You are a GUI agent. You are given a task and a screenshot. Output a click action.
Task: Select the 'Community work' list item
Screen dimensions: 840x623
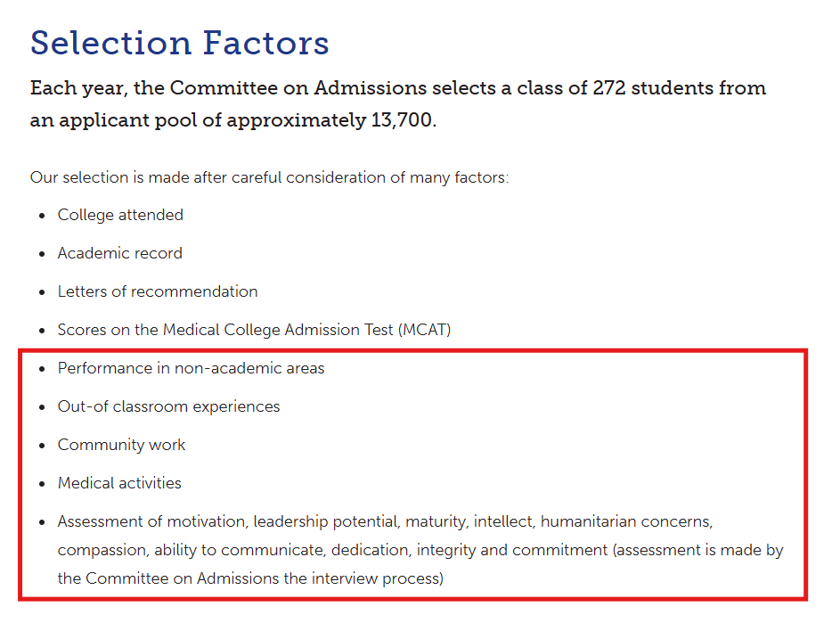pos(122,445)
